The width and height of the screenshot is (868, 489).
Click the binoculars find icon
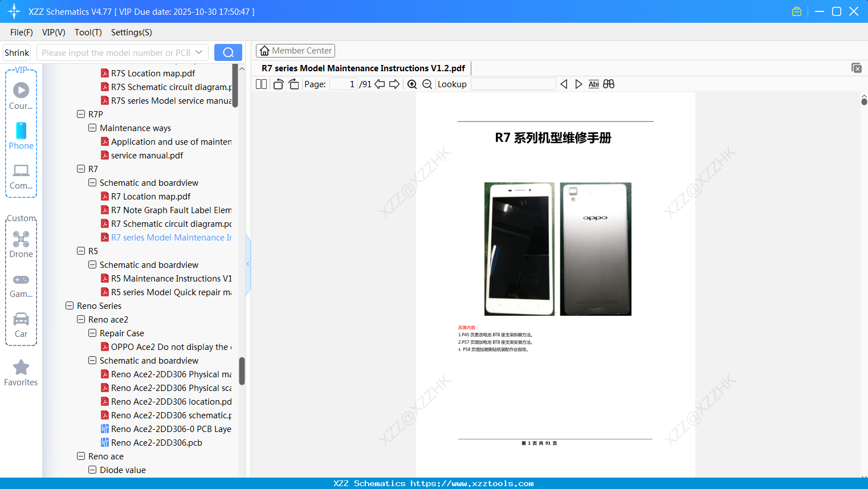609,84
